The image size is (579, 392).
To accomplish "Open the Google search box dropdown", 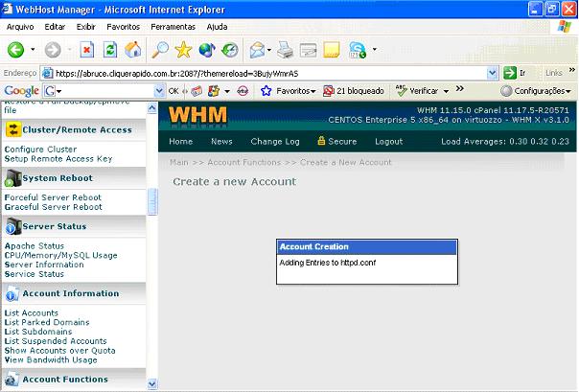I will pos(159,91).
